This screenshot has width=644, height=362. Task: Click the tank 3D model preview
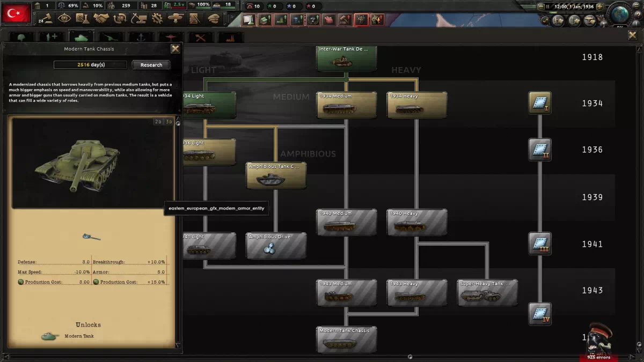pyautogui.click(x=93, y=163)
